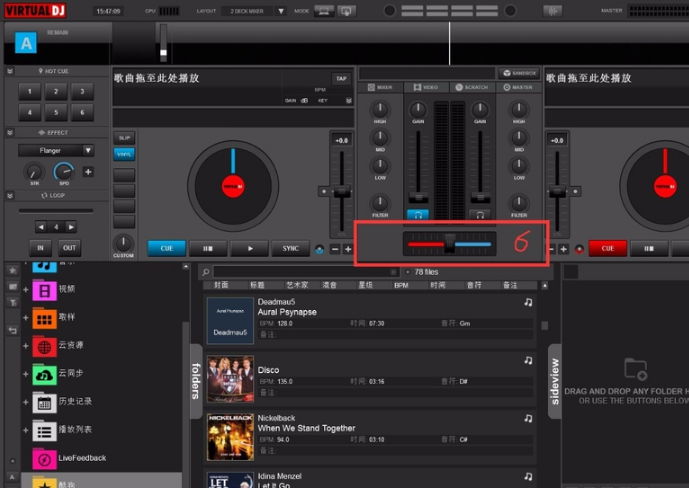This screenshot has height=488, width=689.
Task: Select the Disco track cover thumbnail
Action: 230,379
